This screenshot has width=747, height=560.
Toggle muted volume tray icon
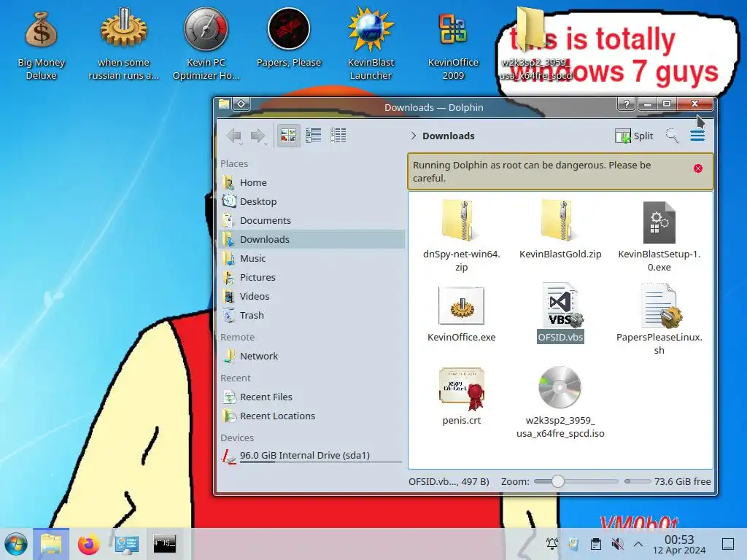(x=617, y=544)
